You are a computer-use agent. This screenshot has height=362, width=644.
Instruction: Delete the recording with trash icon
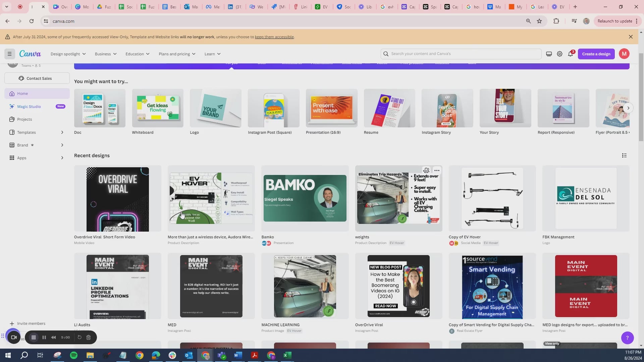[x=89, y=338]
